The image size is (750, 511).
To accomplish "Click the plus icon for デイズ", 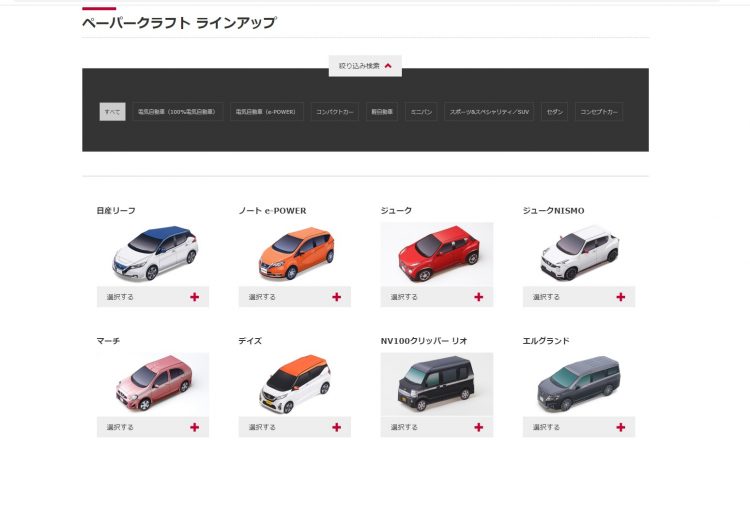I will (x=337, y=427).
